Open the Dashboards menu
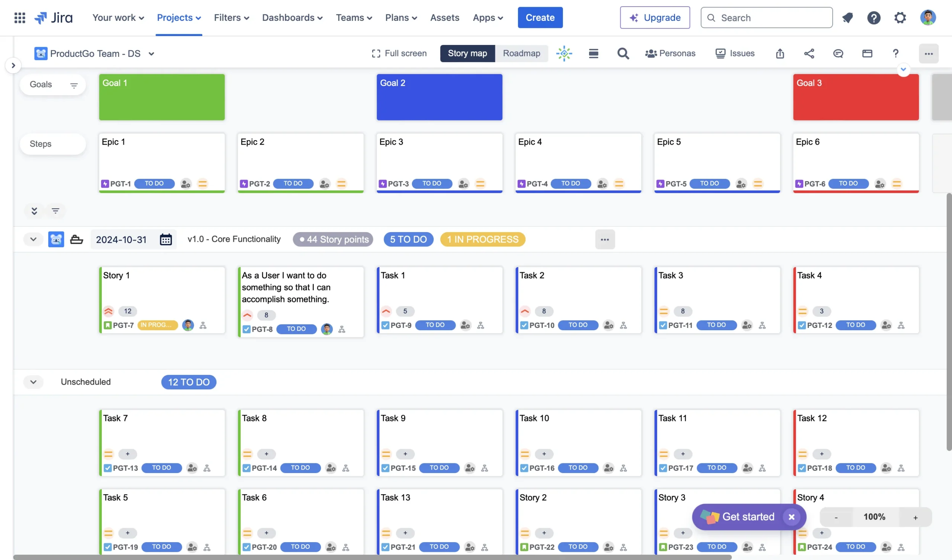This screenshot has height=560, width=952. 292,18
